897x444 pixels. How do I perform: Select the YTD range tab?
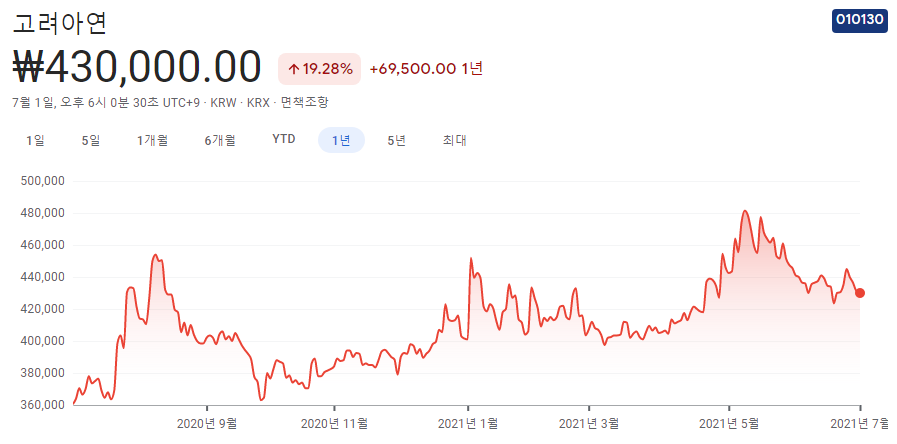pyautogui.click(x=284, y=140)
